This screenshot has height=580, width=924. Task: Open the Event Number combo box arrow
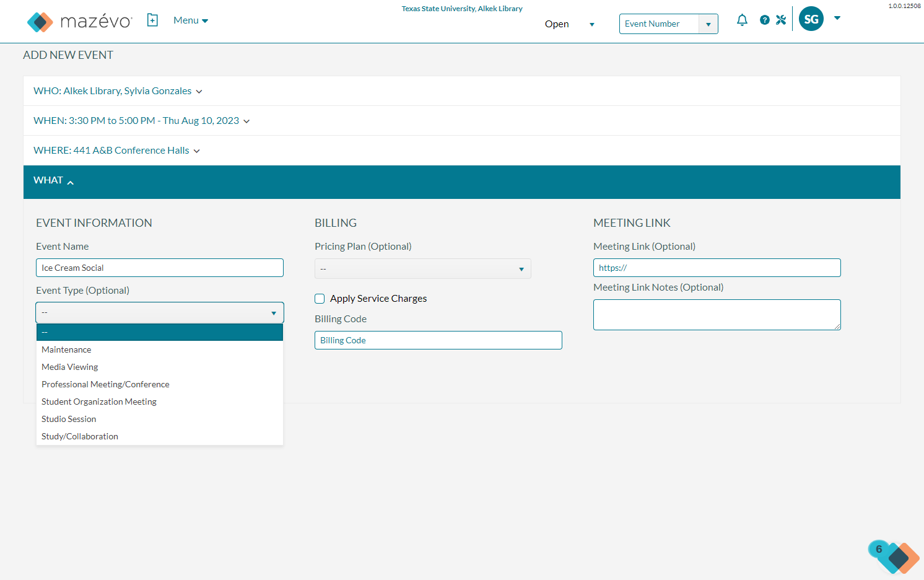click(708, 24)
